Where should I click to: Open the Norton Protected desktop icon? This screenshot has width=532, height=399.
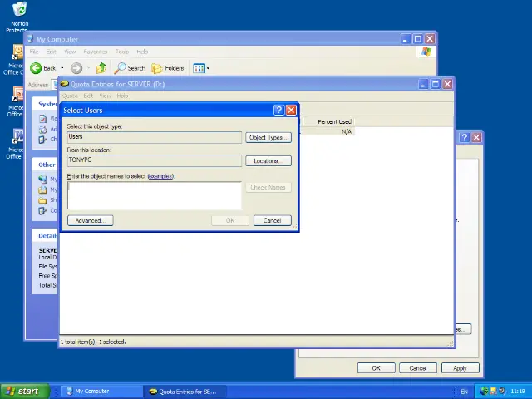coord(18,12)
